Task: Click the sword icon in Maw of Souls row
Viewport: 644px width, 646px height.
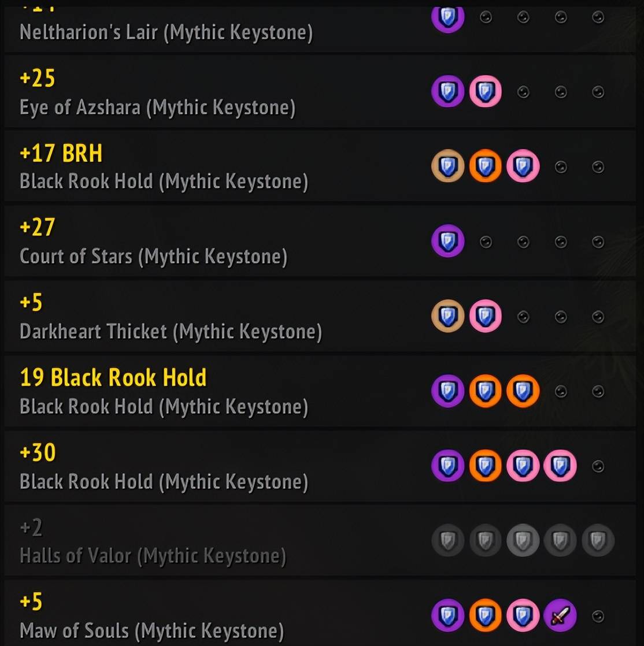Action: [560, 615]
